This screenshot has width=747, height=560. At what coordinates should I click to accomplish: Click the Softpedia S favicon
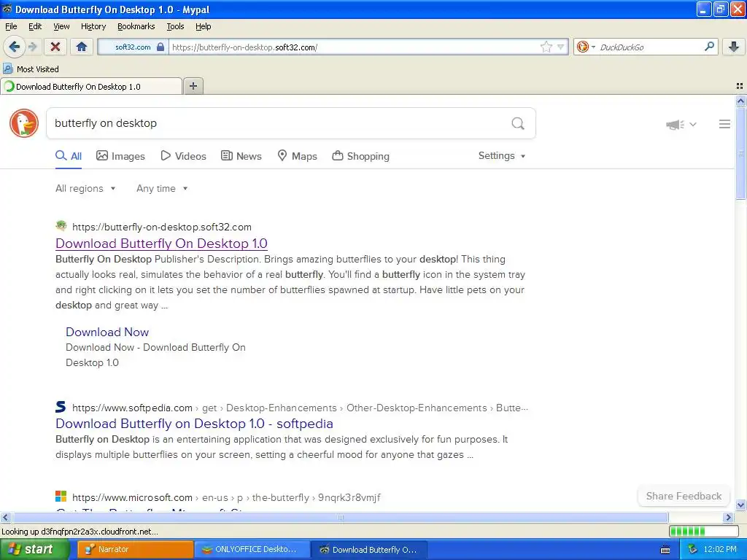point(61,407)
